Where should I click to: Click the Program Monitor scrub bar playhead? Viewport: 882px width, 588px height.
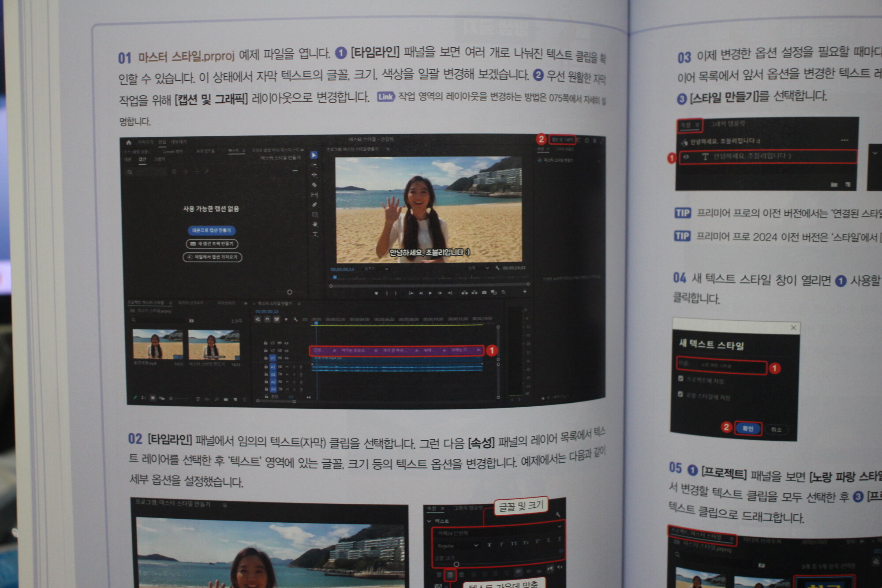click(x=335, y=277)
